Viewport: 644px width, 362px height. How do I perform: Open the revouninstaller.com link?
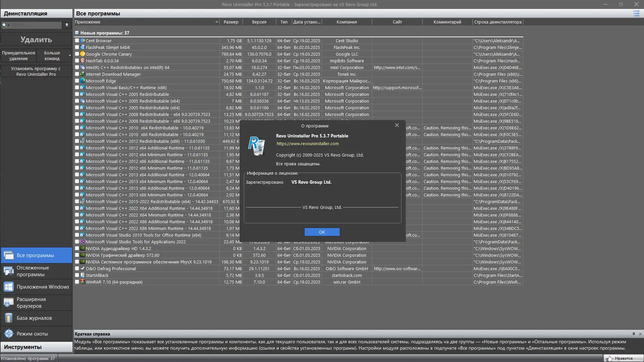click(x=307, y=144)
